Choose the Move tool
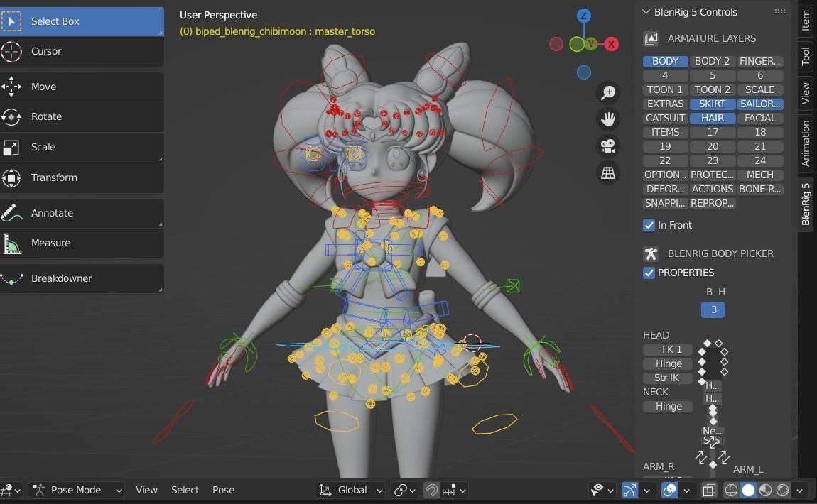817x504 pixels. (82, 87)
